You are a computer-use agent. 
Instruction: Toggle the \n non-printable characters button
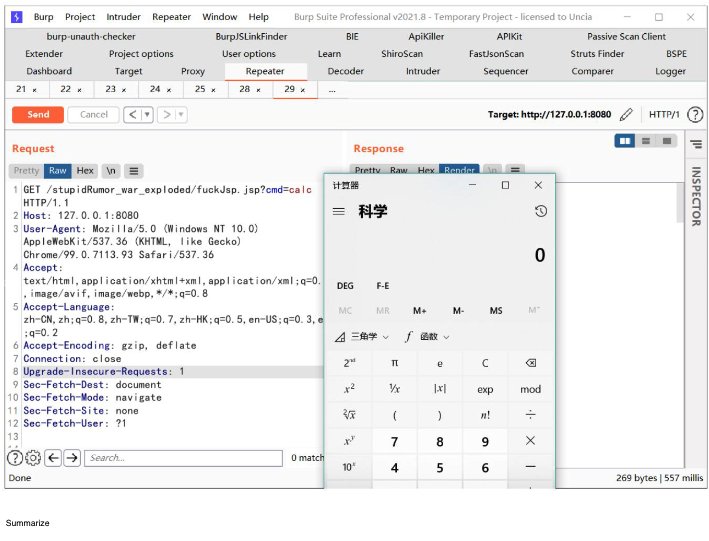pos(111,171)
